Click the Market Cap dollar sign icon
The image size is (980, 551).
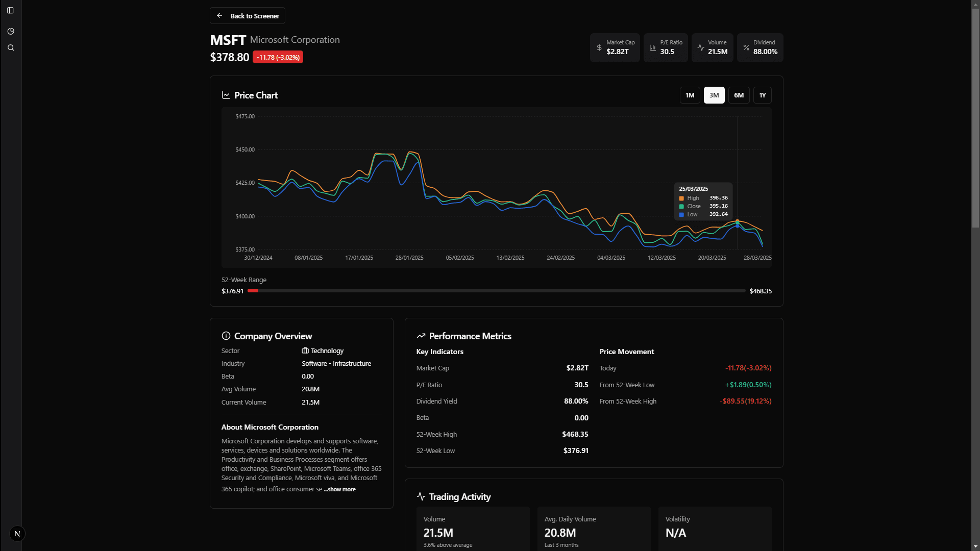click(599, 47)
